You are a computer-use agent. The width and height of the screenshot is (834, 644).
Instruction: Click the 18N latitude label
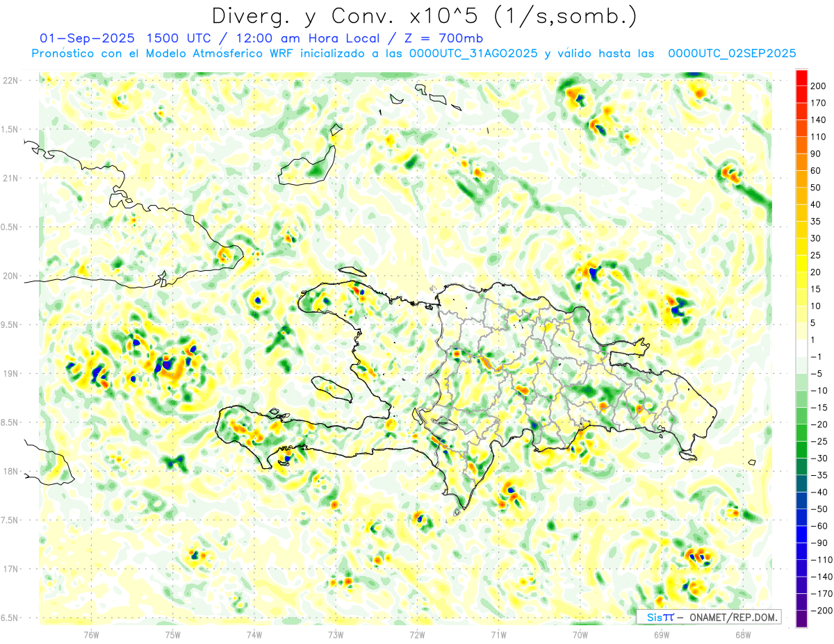[10, 471]
